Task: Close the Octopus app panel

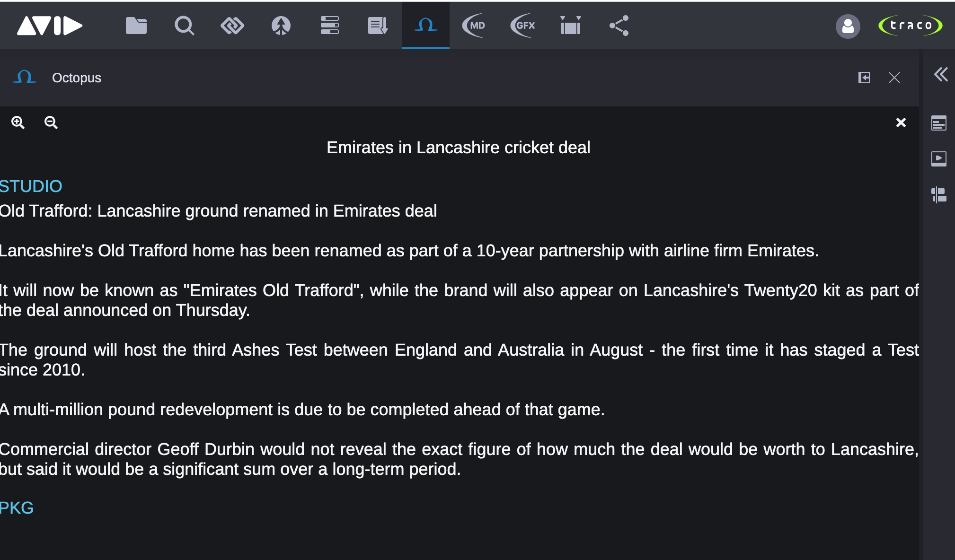Action: [x=894, y=78]
